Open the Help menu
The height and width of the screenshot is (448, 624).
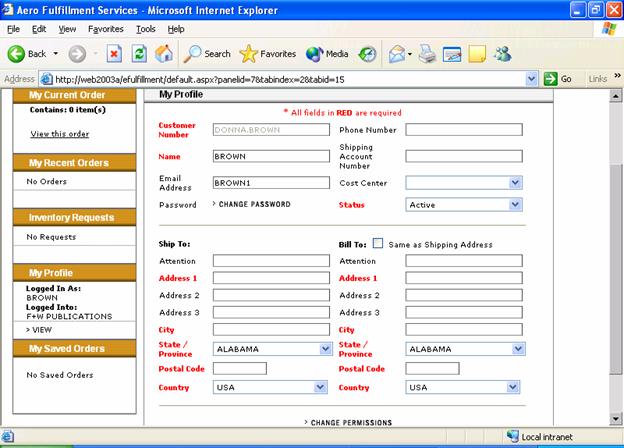(176, 29)
